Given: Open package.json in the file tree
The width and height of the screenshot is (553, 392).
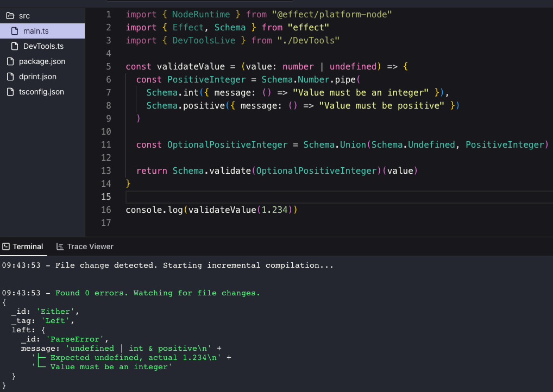Looking at the screenshot, I should [42, 61].
